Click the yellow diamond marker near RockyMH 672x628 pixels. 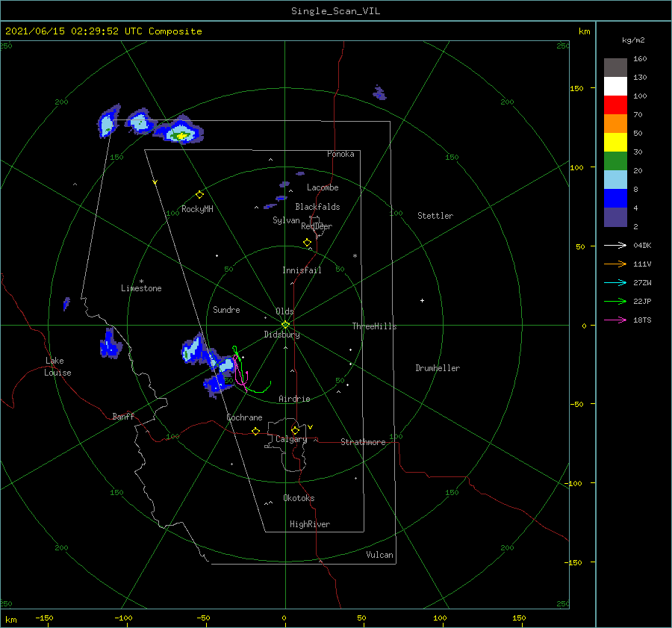point(199,195)
